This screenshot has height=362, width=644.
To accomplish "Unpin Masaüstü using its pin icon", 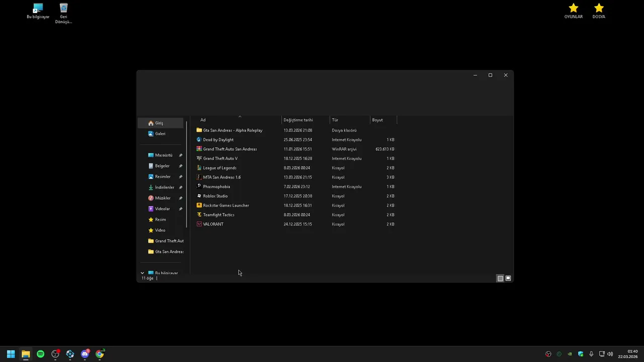I will (x=181, y=155).
